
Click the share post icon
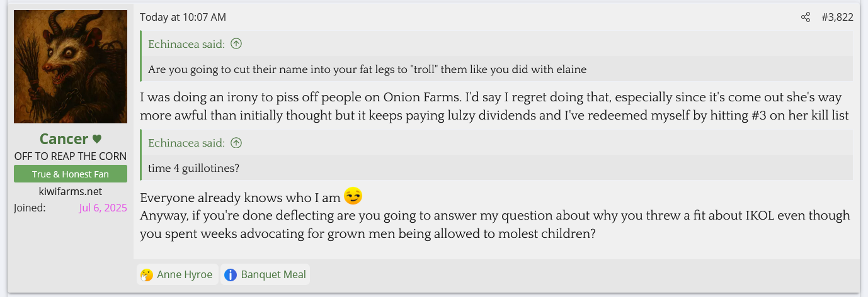pos(806,18)
